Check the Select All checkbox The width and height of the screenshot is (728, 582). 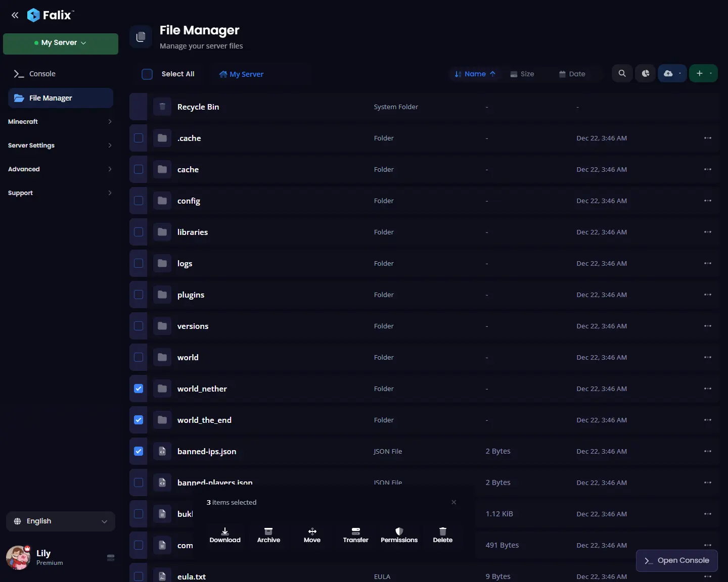point(147,74)
